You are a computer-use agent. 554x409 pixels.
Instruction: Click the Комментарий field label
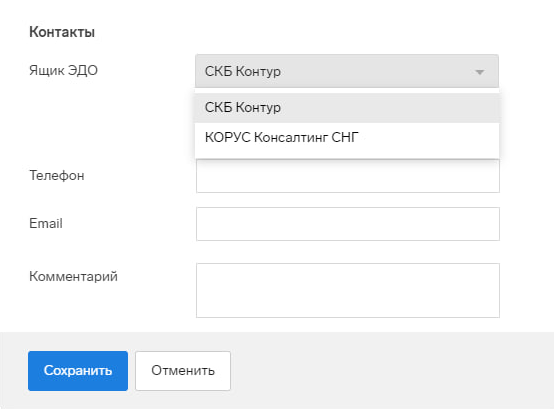tap(73, 276)
